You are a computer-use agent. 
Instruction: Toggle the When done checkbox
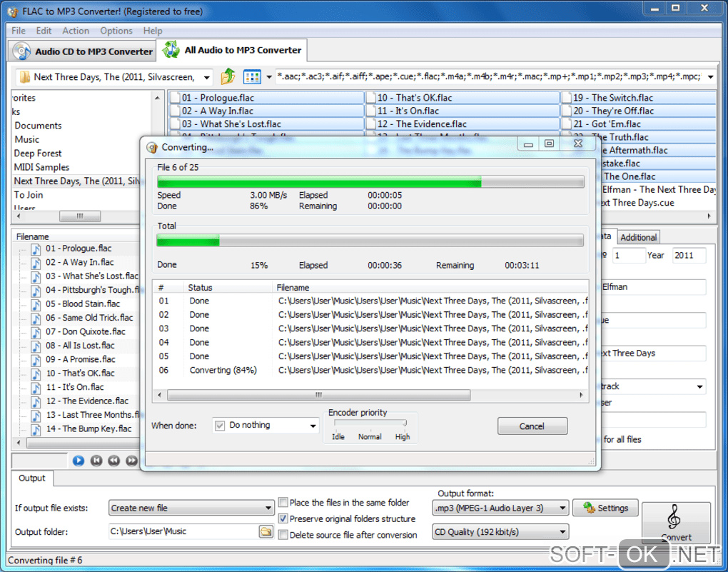click(220, 425)
